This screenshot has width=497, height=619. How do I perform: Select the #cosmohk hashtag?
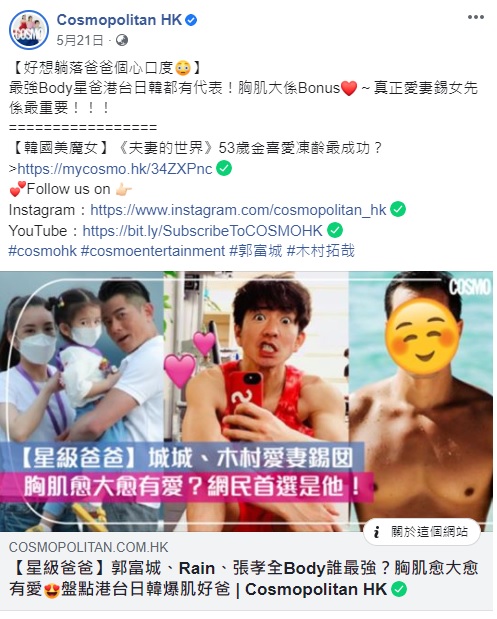[x=43, y=251]
